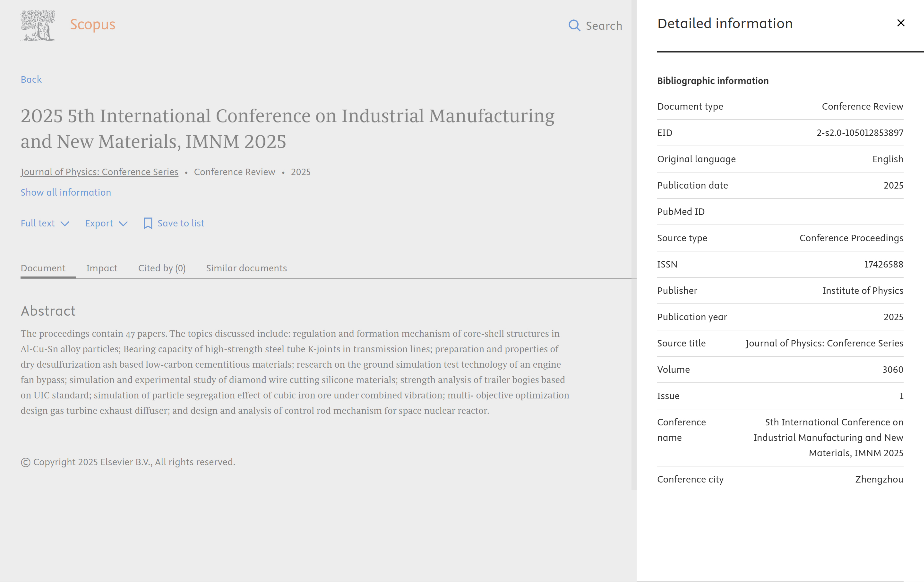Expand the Export dropdown
Viewport: 924px width, 582px height.
click(x=106, y=223)
